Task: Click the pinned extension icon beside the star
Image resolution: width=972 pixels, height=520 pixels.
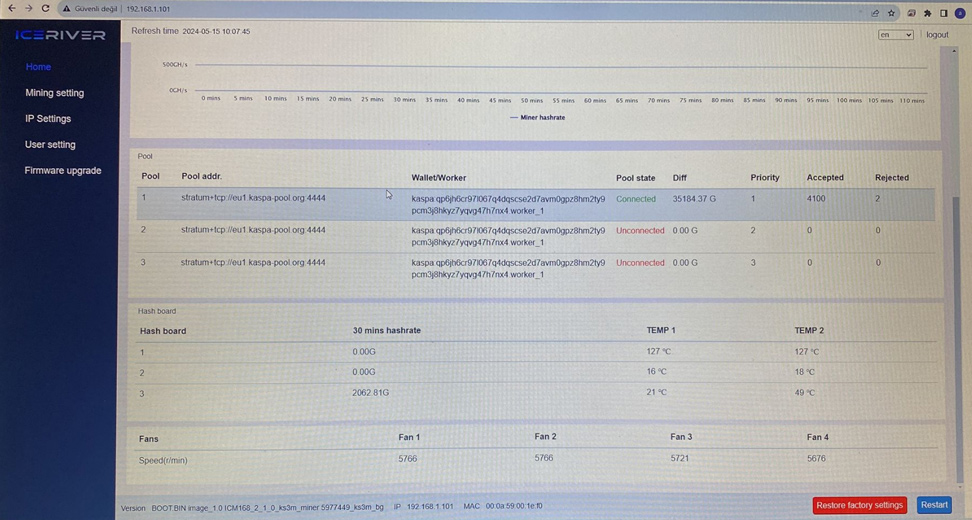Action: click(x=911, y=13)
